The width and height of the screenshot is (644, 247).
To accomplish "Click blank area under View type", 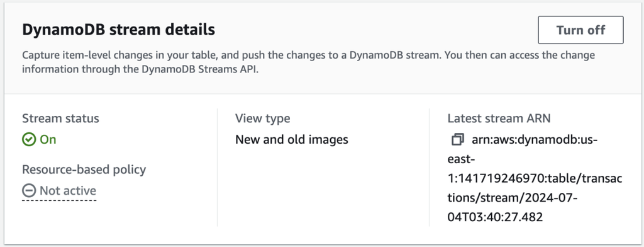I will [323, 185].
